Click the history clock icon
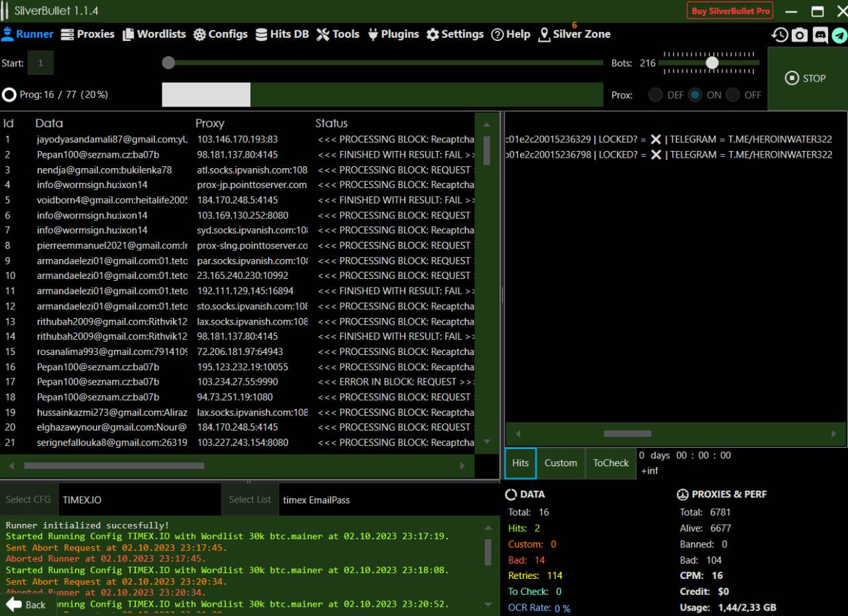848x616 pixels. [x=780, y=35]
